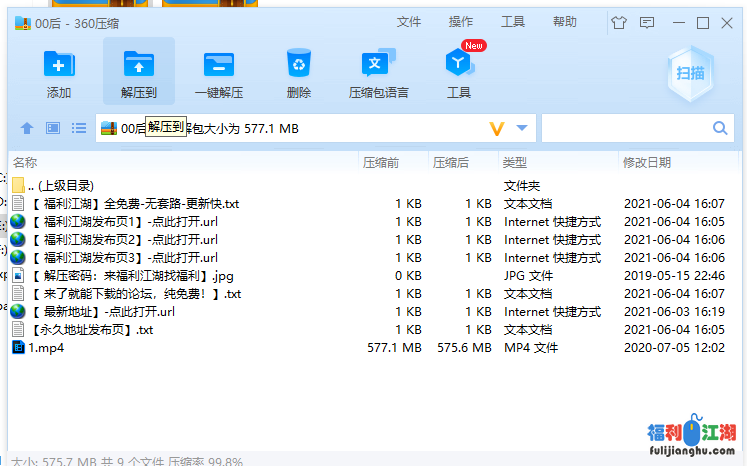Click the 扫描 (Scan) hexagon button
747x466 pixels.
[689, 73]
